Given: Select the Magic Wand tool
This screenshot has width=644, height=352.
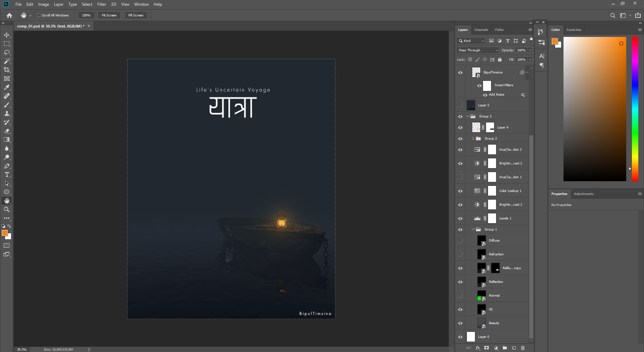Looking at the screenshot, I should pos(7,61).
